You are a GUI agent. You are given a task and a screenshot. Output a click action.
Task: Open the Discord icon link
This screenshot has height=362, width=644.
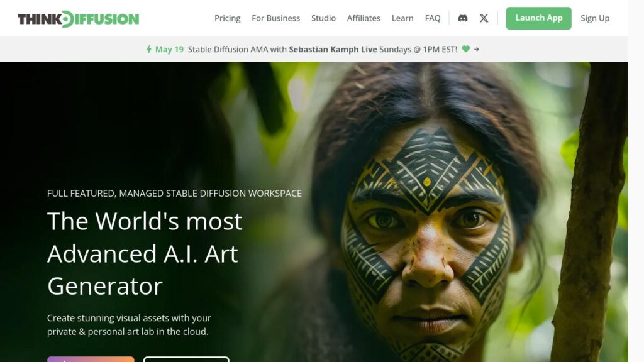click(x=463, y=18)
